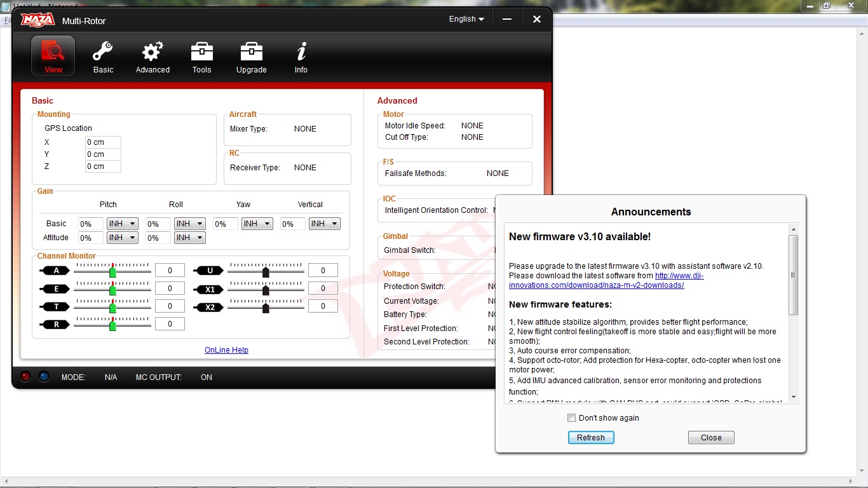
Task: Click the Close button in Announcements
Action: pyautogui.click(x=711, y=437)
